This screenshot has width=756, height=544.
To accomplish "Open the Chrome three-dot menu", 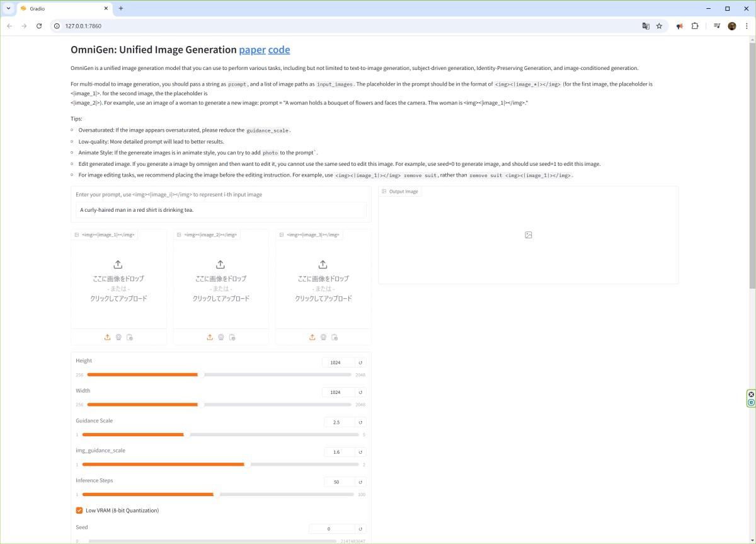I will pos(746,26).
